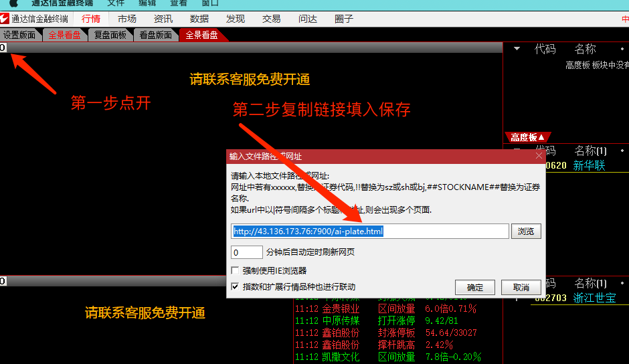Toggle the 高度板▲ section tab

pos(527,137)
